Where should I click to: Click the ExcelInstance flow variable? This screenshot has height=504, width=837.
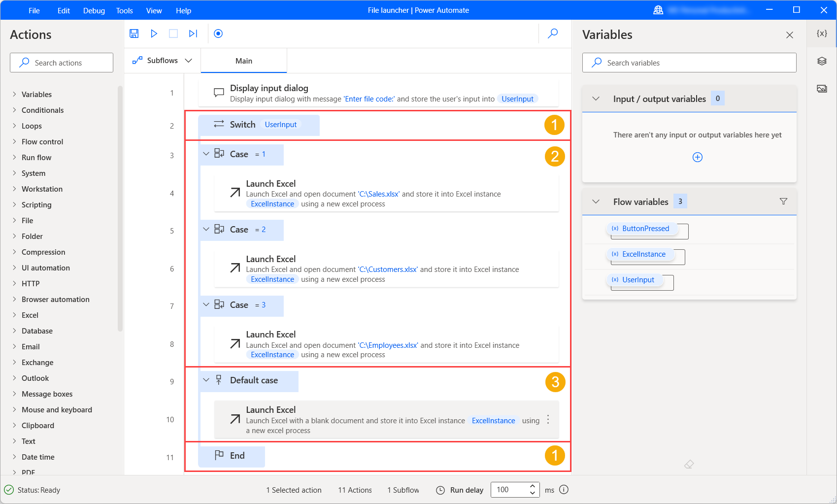(644, 254)
